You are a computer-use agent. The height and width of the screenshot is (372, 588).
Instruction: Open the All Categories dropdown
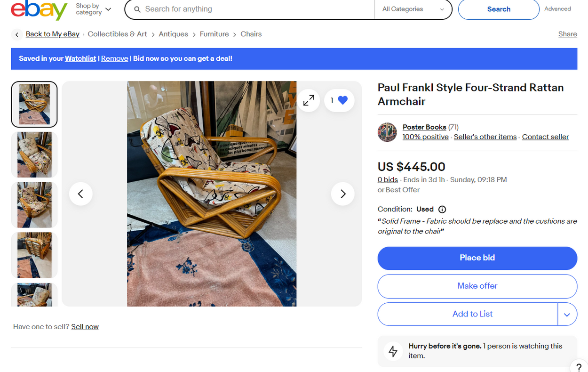point(413,9)
